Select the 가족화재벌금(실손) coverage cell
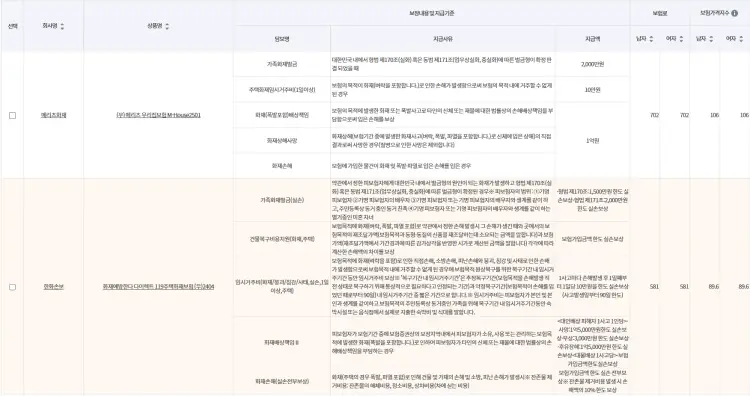 pyautogui.click(x=282, y=200)
